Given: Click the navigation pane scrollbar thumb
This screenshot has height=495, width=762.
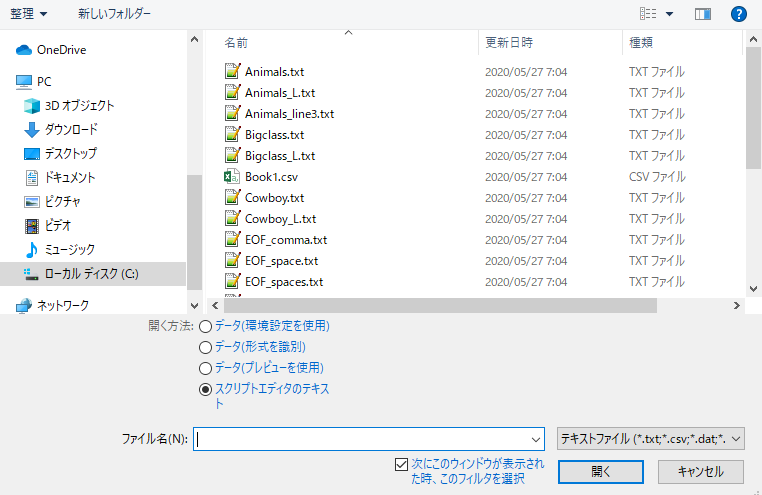Looking at the screenshot, I should pyautogui.click(x=194, y=232).
